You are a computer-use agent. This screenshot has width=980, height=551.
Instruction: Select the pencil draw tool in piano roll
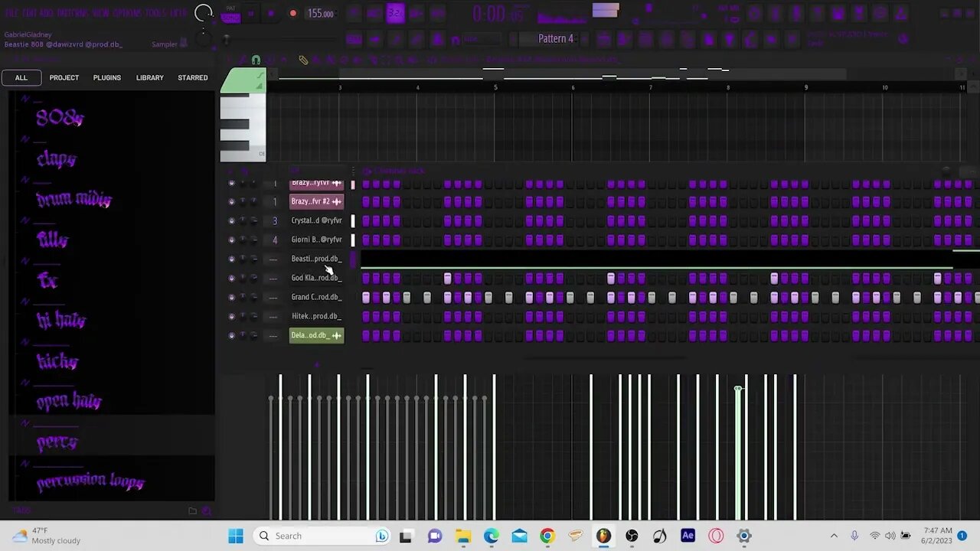(303, 60)
